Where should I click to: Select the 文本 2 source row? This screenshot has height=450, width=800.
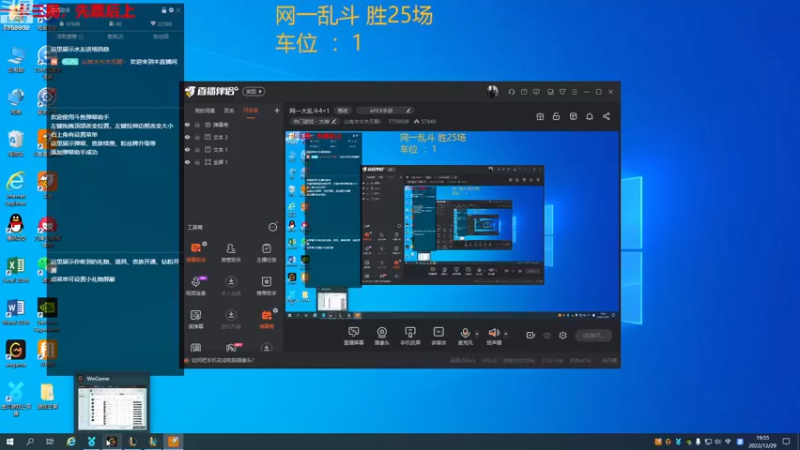[232, 137]
